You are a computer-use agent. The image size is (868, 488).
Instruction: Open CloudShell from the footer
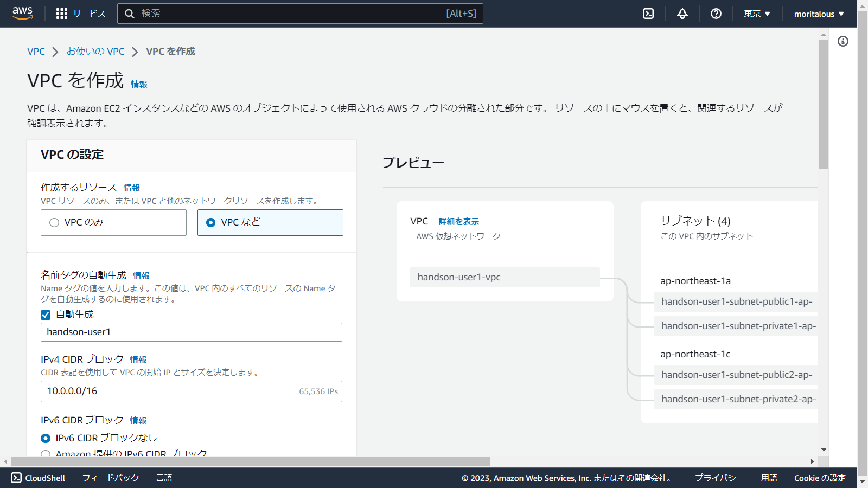(39, 478)
